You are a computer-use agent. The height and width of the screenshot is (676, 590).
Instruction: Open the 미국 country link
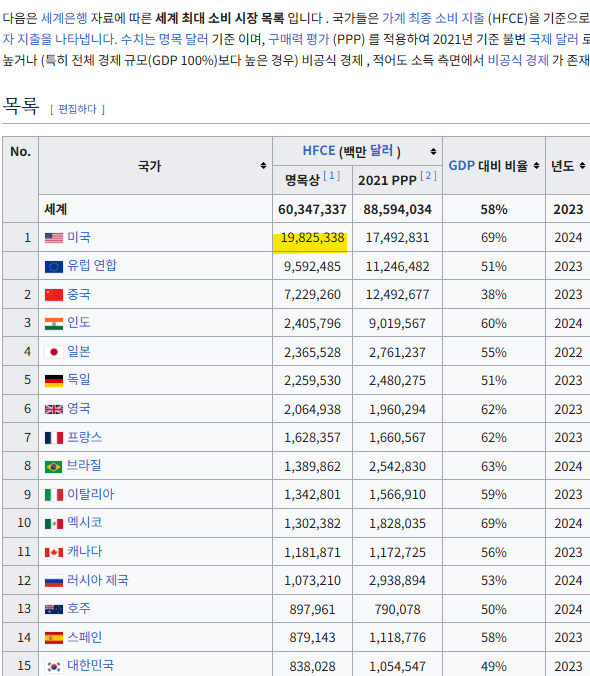tap(79, 237)
